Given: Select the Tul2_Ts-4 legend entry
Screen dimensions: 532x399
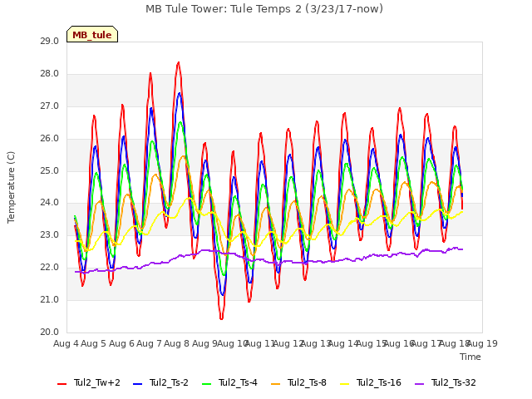Looking at the screenshot, I should [x=229, y=382].
